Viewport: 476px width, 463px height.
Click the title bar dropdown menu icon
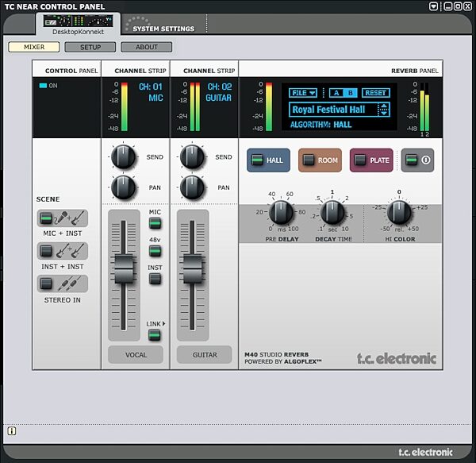(x=433, y=6)
